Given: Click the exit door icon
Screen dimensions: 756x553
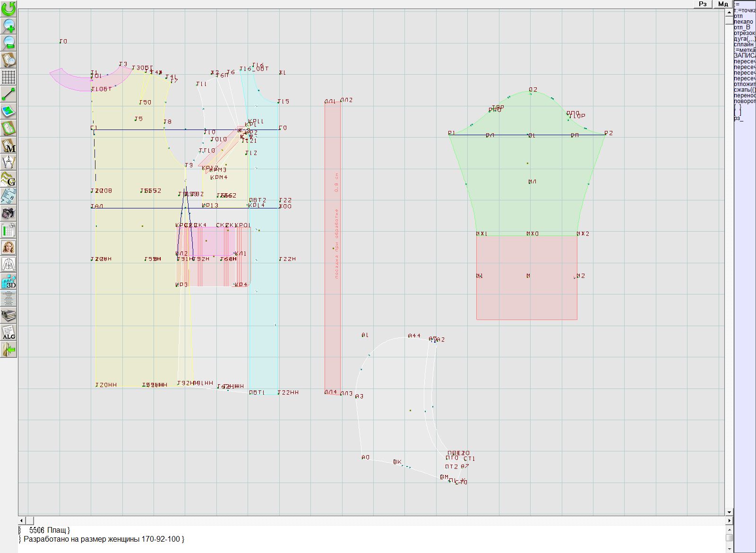Looking at the screenshot, I should coord(9,350).
